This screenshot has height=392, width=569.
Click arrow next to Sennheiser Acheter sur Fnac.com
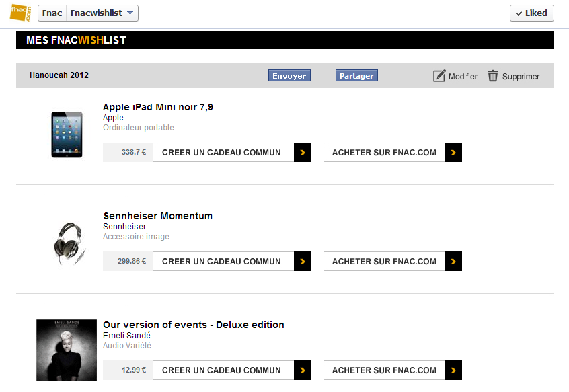[x=453, y=262]
